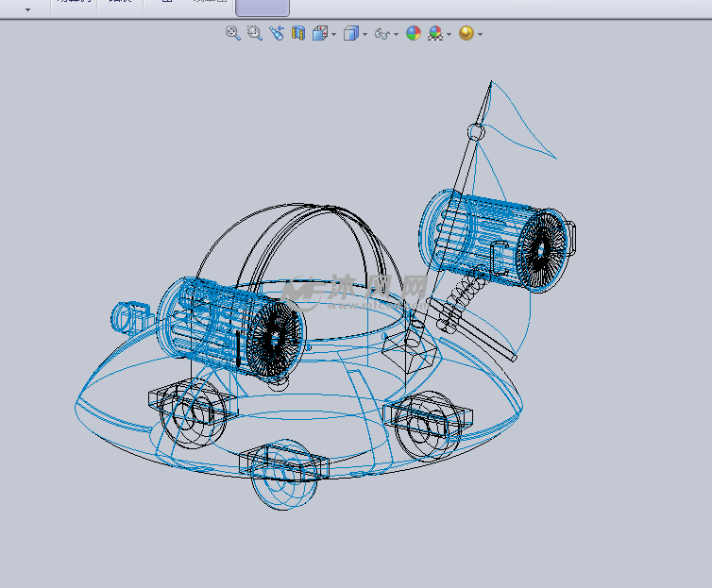Expand the Display Style dropdown arrow
Viewport: 712px width, 588px height.
coord(364,34)
